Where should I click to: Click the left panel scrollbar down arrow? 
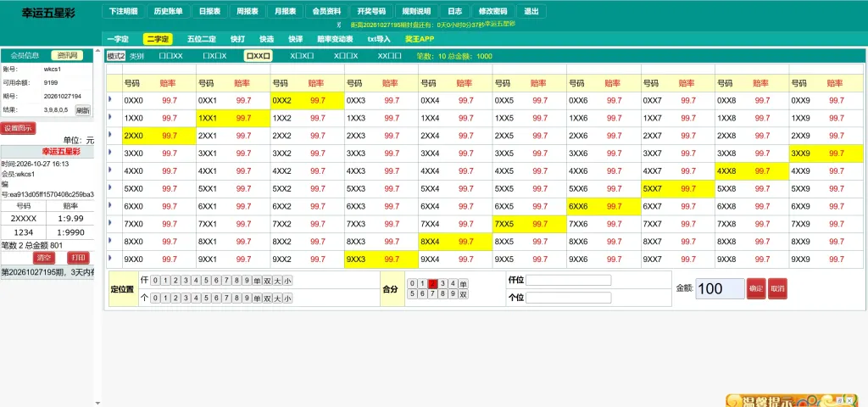(98, 403)
